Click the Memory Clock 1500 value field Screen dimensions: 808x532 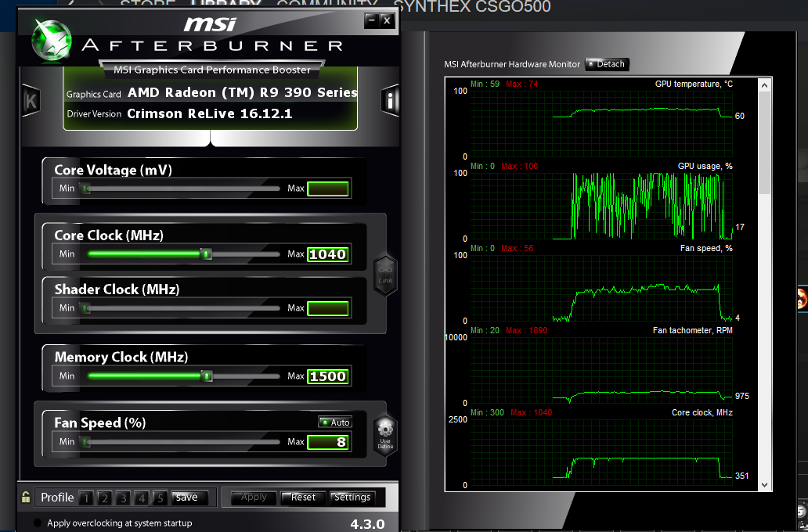coord(328,376)
